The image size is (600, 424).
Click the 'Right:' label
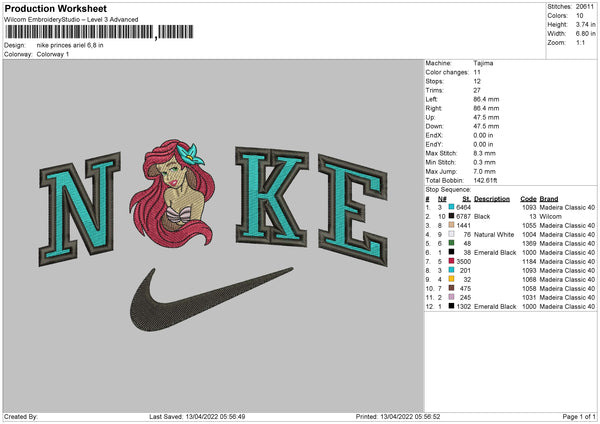[434, 108]
